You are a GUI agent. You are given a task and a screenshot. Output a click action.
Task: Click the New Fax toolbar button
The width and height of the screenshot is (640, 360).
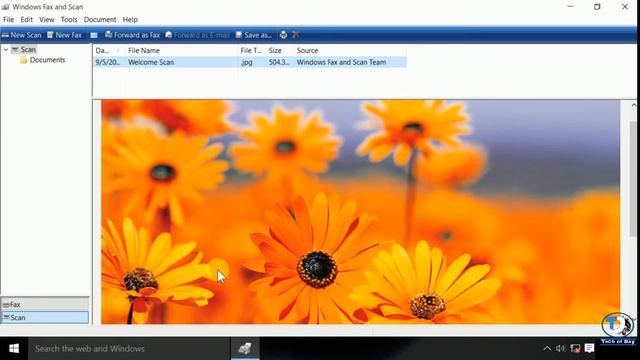pos(64,35)
